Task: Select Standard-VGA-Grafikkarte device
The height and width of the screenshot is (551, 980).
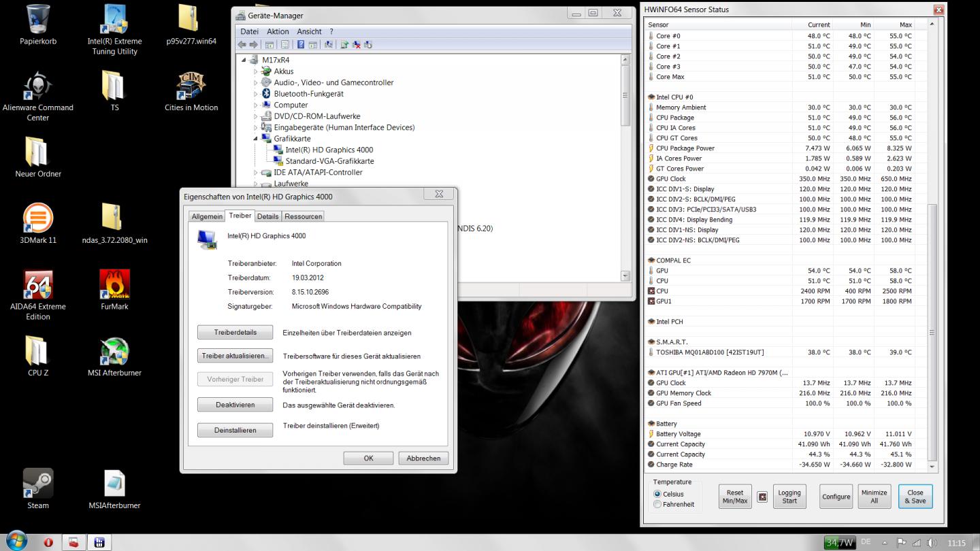Action: pyautogui.click(x=329, y=161)
